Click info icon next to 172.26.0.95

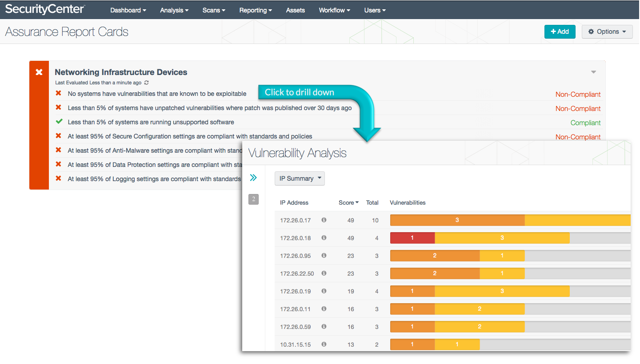pyautogui.click(x=324, y=255)
